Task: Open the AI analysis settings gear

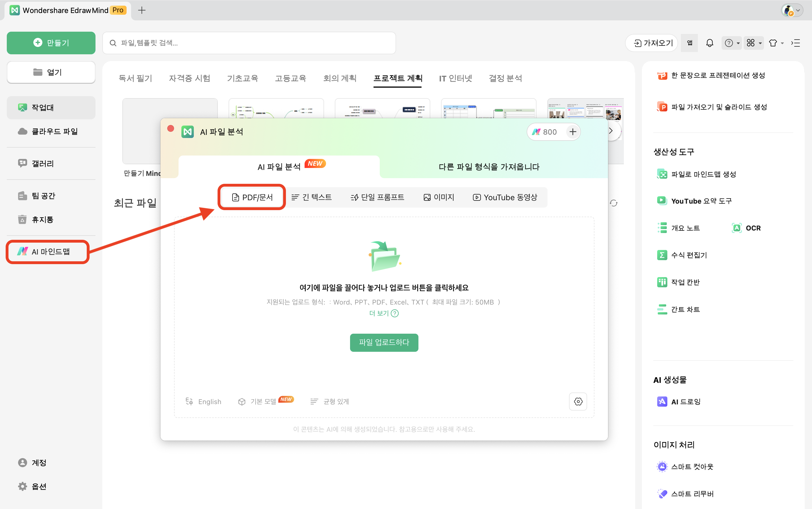Action: 578,401
